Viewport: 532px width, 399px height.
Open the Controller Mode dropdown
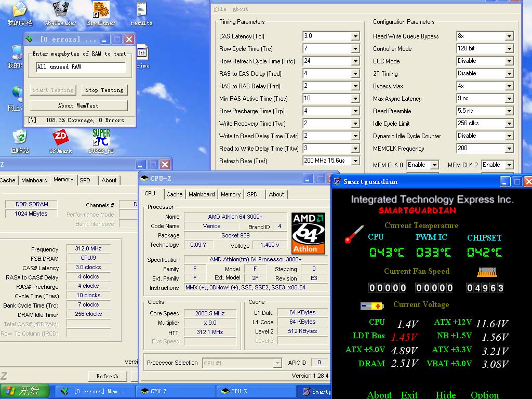pyautogui.click(x=509, y=49)
